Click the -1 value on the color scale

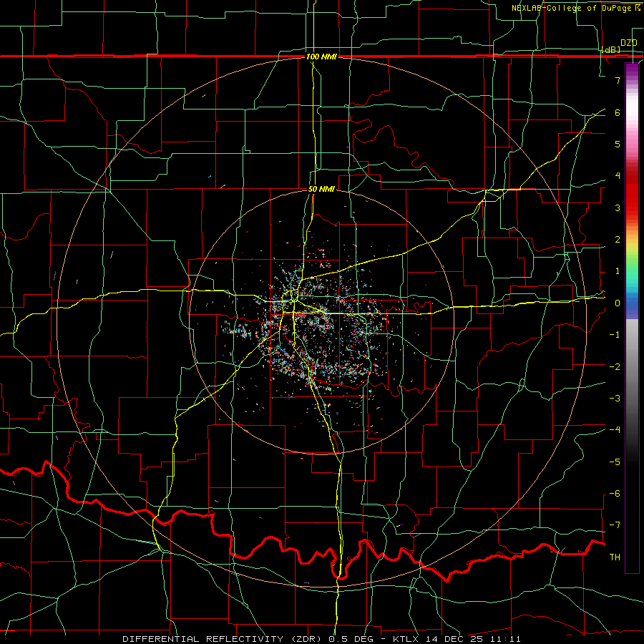615,335
